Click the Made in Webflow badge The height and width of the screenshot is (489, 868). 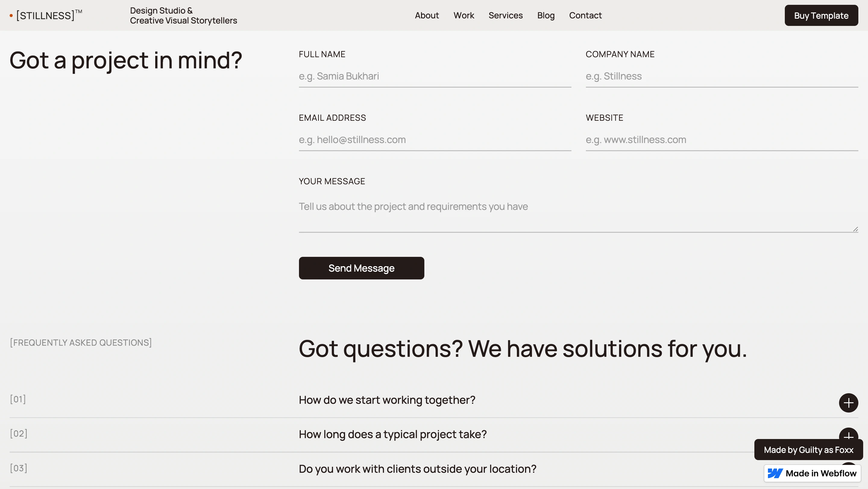pos(813,474)
